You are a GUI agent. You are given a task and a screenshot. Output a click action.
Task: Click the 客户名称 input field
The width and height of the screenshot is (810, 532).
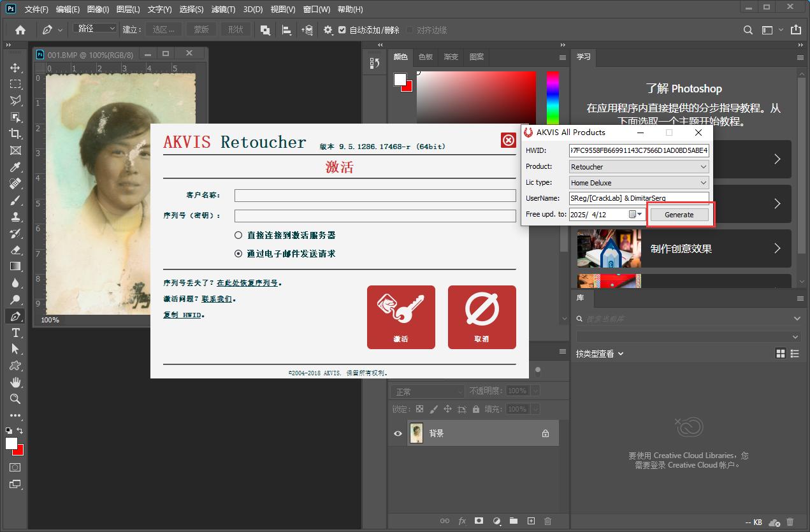point(375,196)
